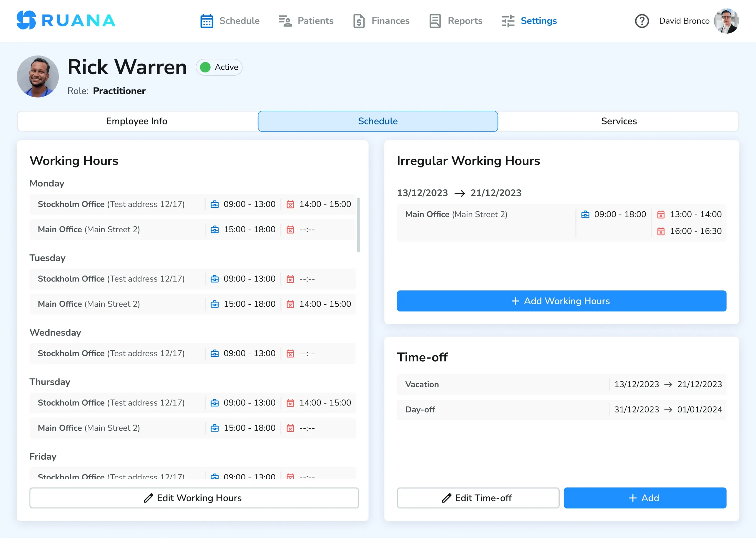This screenshot has width=756, height=538.
Task: Open the Schedule calendar icon in the navbar
Action: pos(207,21)
